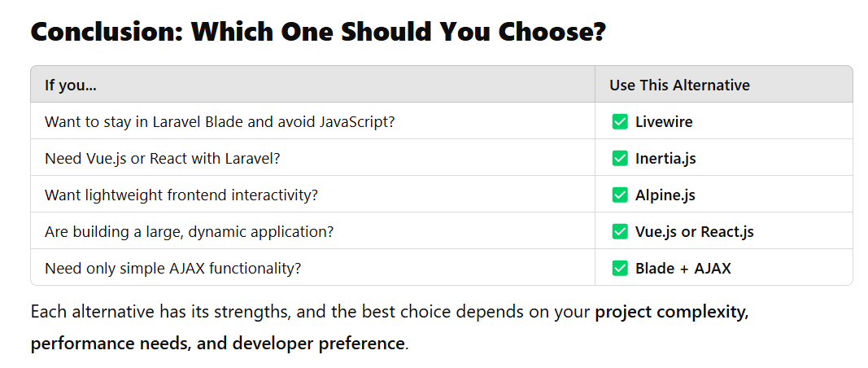
Task: Click the 'Conclusion: Which One Should You Choose?' heading
Action: tap(318, 32)
